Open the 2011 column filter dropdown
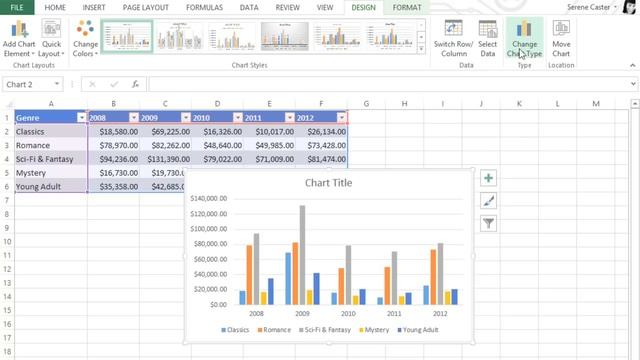640x360 pixels. coord(289,118)
